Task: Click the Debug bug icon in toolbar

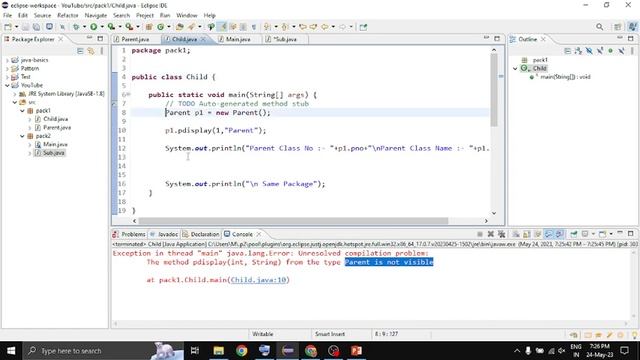Action: point(76,27)
